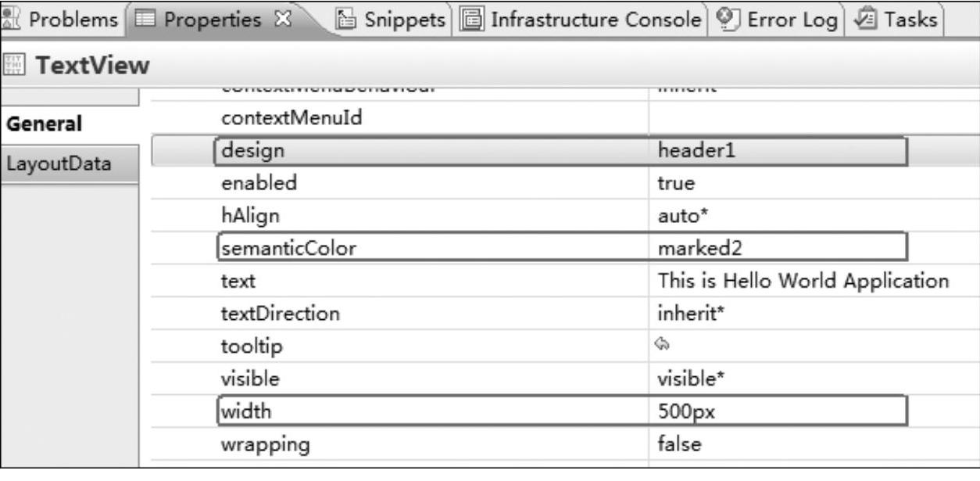Select the LayoutData section
The image size is (980, 481).
[58, 164]
